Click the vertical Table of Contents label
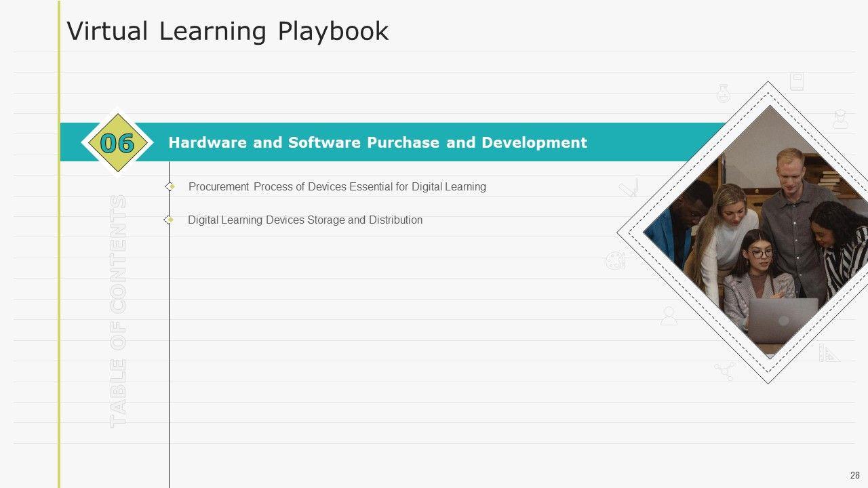Screen dimensions: 868x488 [119, 311]
